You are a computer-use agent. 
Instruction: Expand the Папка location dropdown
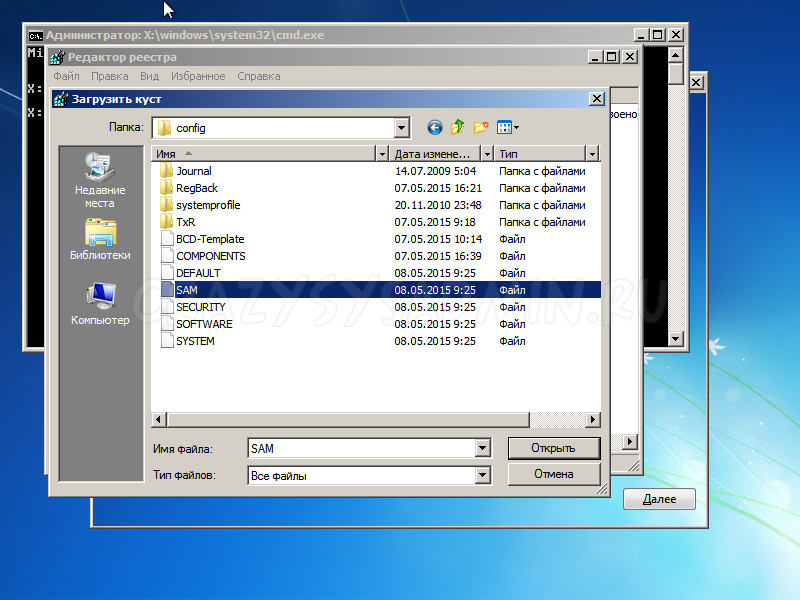pos(401,128)
